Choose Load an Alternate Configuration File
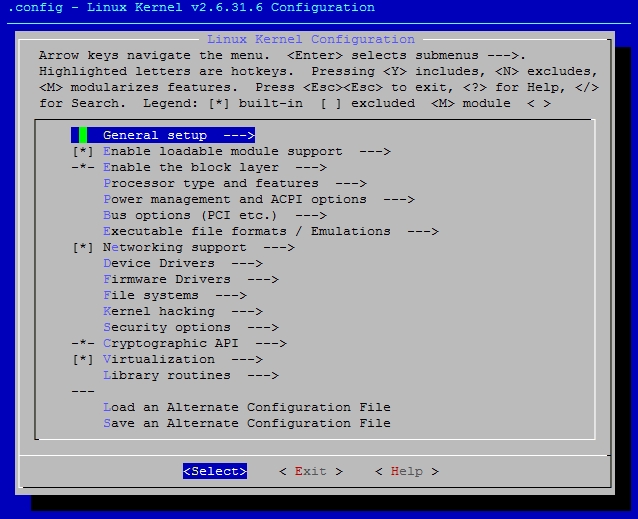The height and width of the screenshot is (519, 638). click(x=247, y=408)
